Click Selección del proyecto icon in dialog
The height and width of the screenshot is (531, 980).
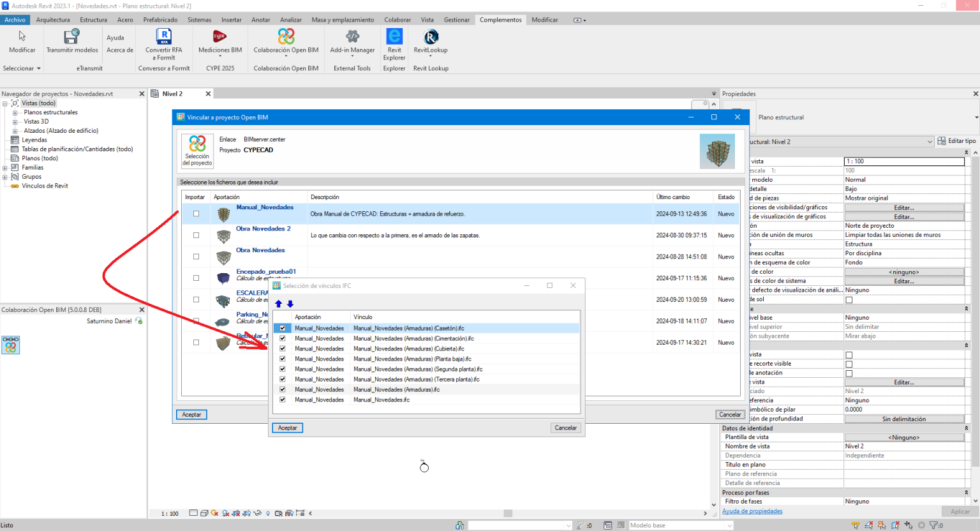[x=197, y=151]
